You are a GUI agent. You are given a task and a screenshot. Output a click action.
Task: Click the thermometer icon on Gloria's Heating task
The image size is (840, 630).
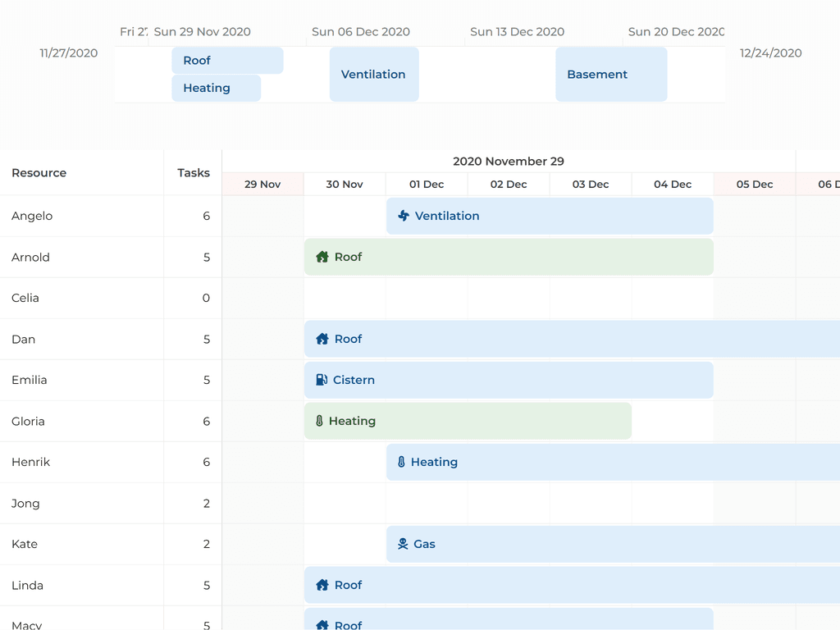point(321,421)
